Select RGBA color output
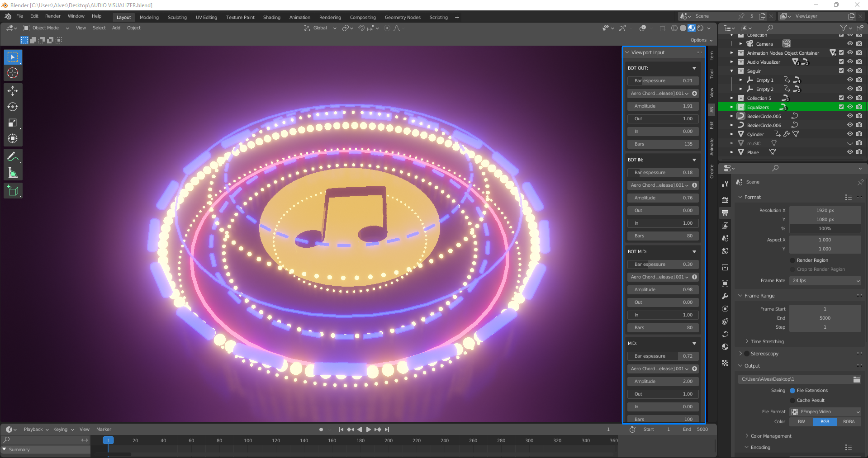Image resolution: width=868 pixels, height=458 pixels. (849, 421)
